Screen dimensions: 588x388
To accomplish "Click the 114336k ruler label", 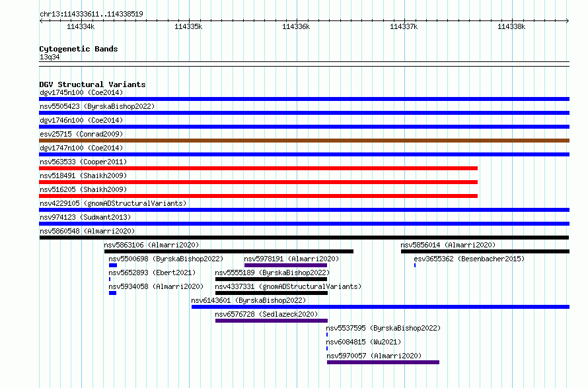I will coord(296,26).
